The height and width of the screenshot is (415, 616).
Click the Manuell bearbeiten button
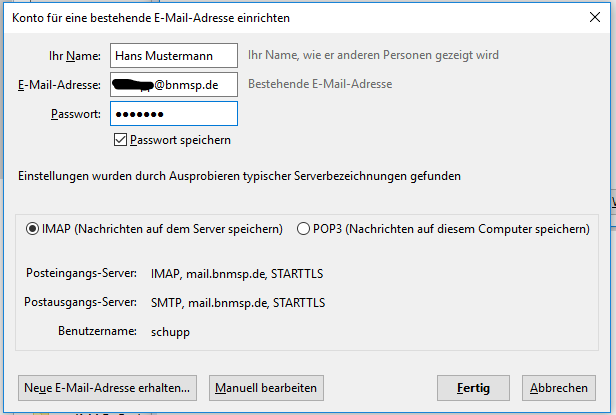[x=266, y=388]
